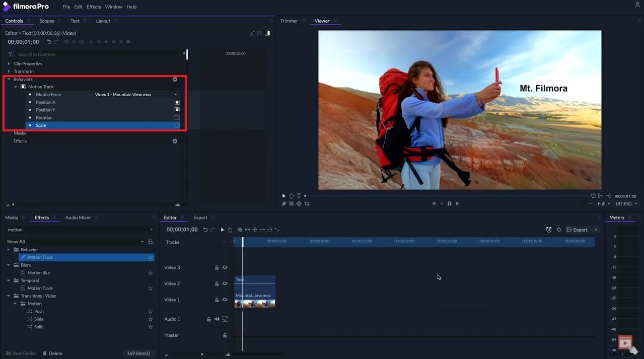Image resolution: width=644 pixels, height=359 pixels.
Task: Favorite the Motion Blur effect via its star
Action: [150, 272]
